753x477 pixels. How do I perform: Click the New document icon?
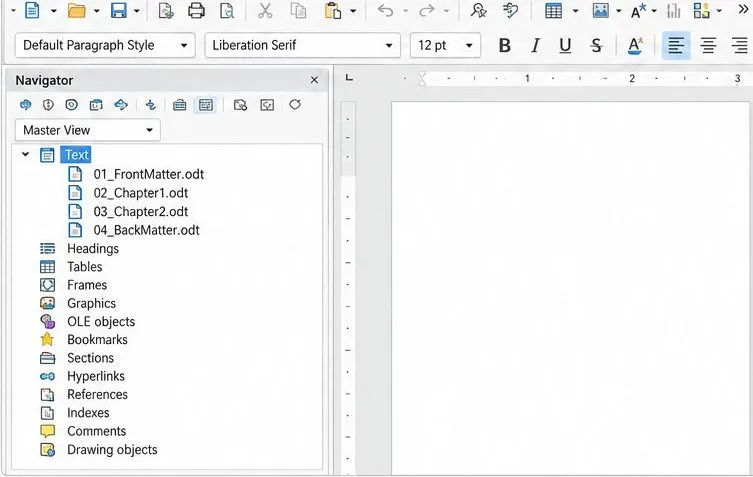[x=32, y=10]
